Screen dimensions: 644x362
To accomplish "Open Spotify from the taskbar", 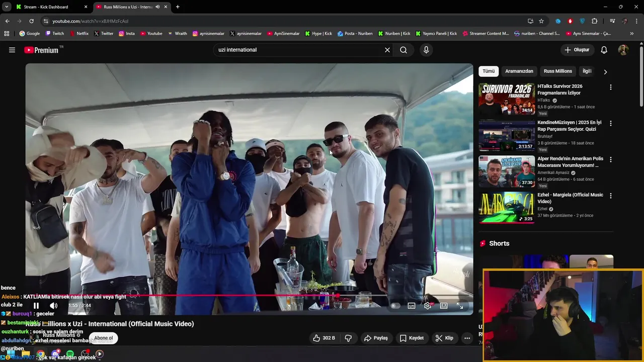I will [x=70, y=354].
